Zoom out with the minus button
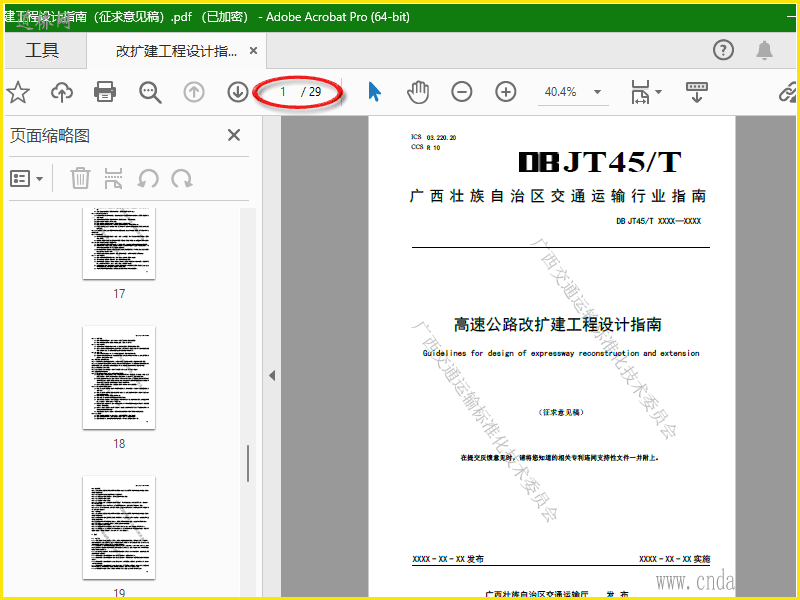This screenshot has width=800, height=600. coord(462,92)
